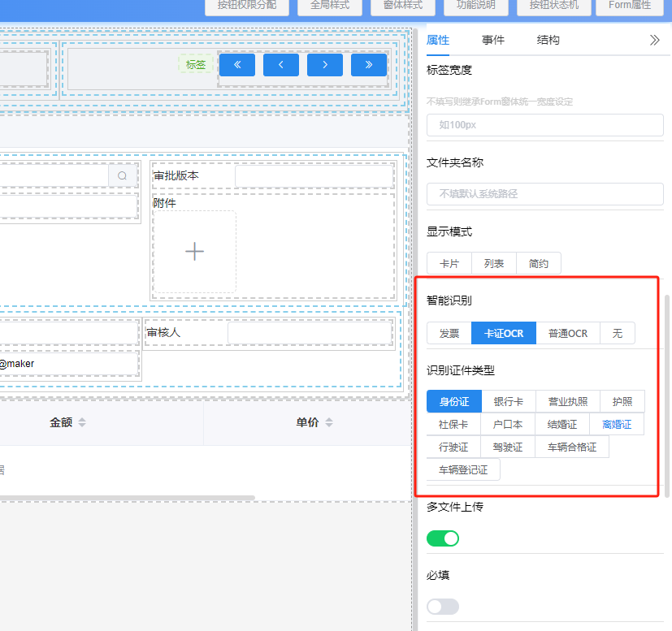Click the search magnifier icon in field
672x631 pixels.
(x=122, y=175)
